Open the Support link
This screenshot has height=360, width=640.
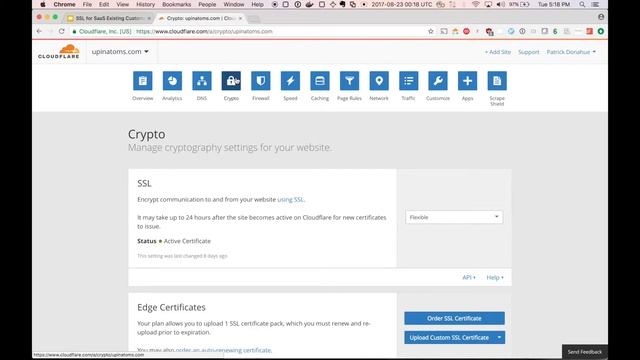point(529,52)
